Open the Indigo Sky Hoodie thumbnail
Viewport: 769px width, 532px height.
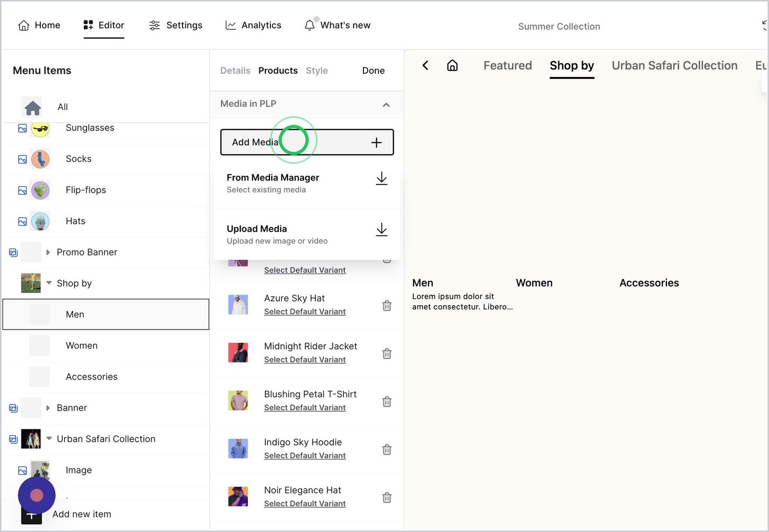[x=238, y=449]
